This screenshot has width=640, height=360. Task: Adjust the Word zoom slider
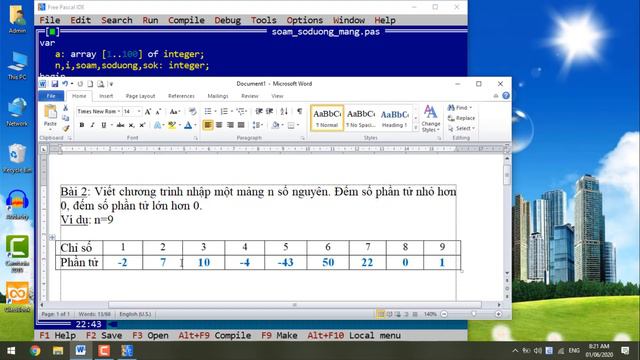[473, 314]
